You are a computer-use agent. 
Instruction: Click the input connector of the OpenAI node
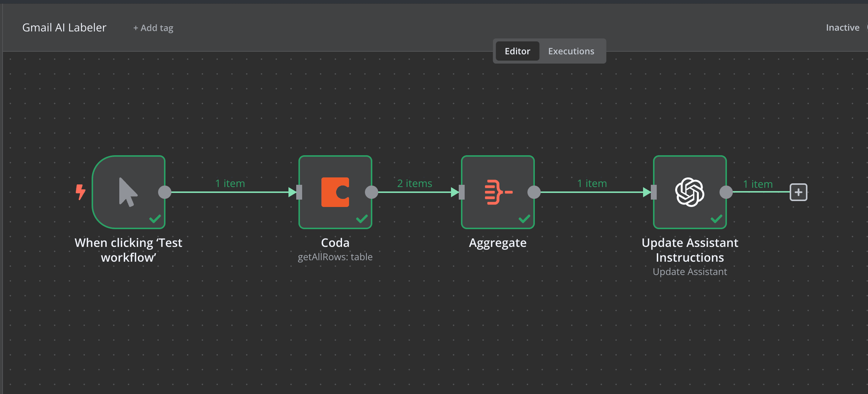(x=654, y=192)
